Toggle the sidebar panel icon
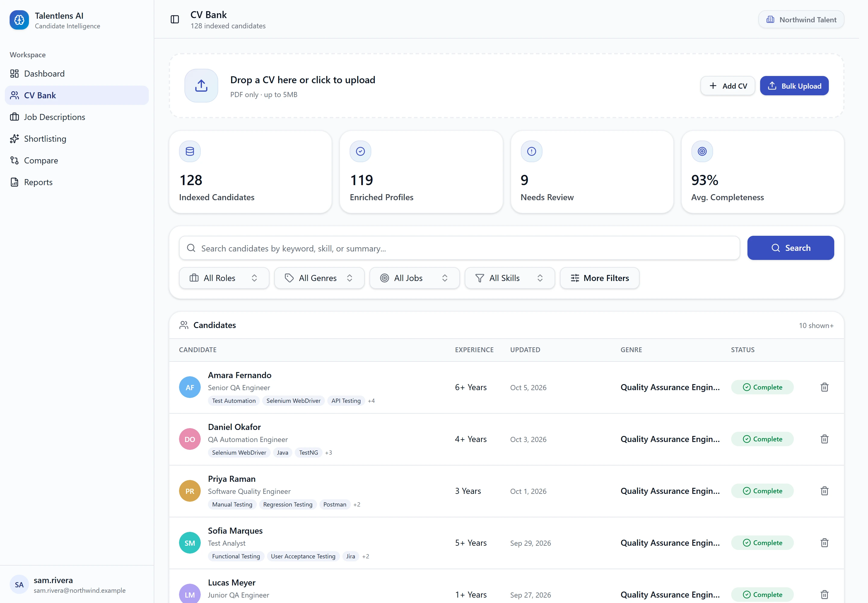The image size is (868, 603). pyautogui.click(x=175, y=19)
